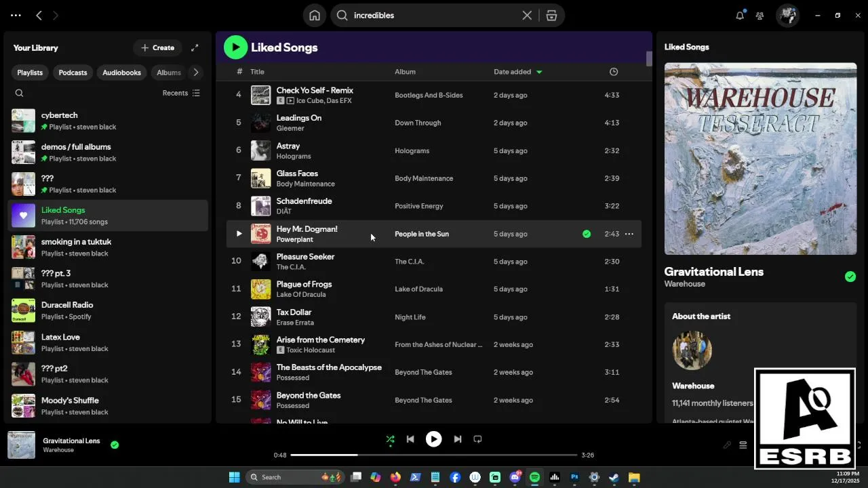
Task: Open Friend Activity icon
Action: (x=760, y=16)
